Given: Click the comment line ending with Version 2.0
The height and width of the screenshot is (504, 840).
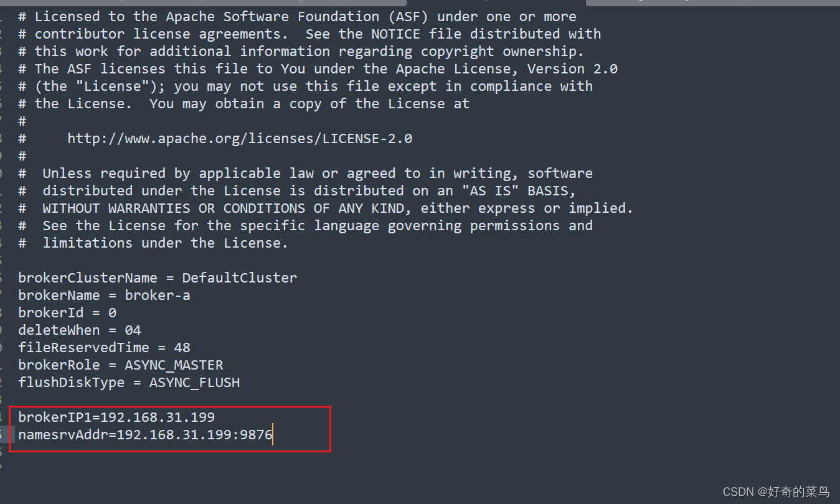Looking at the screenshot, I should 318,68.
